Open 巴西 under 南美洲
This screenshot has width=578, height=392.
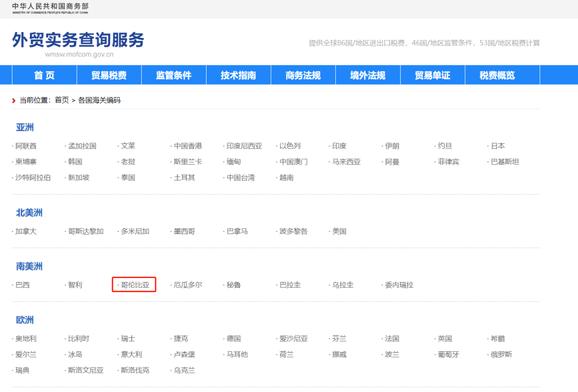pos(22,285)
